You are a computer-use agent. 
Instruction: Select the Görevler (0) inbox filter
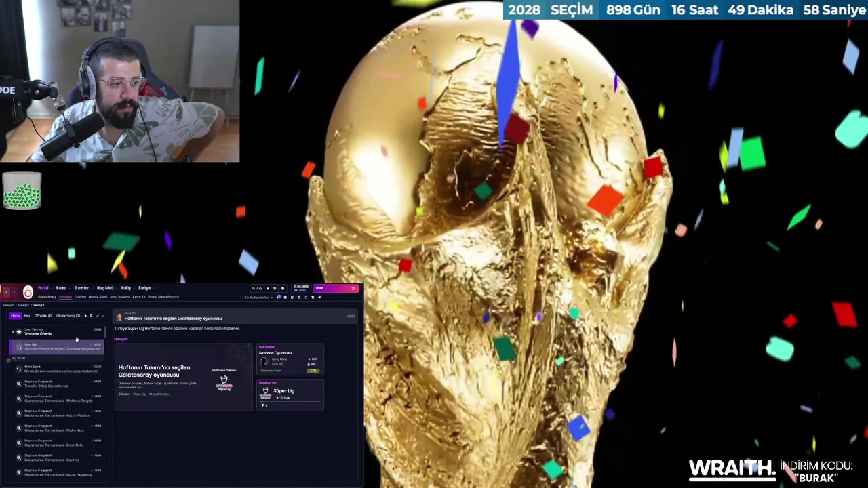43,316
